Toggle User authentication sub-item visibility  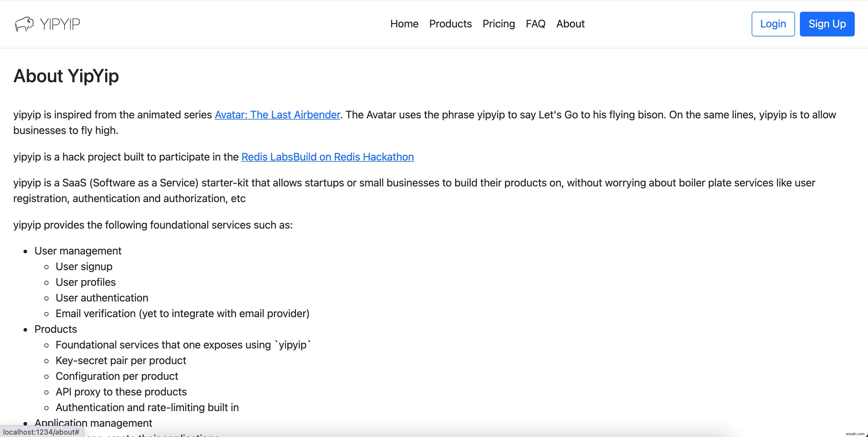coord(102,298)
